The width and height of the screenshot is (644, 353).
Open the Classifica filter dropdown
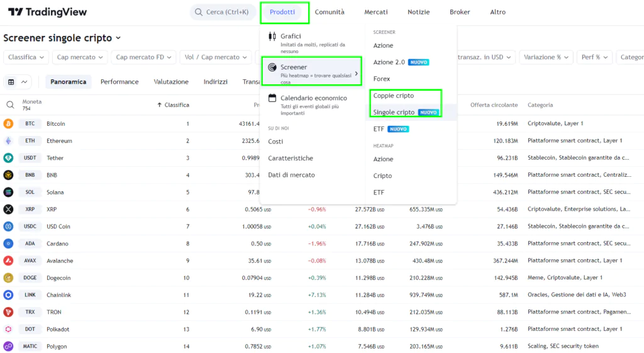point(26,57)
